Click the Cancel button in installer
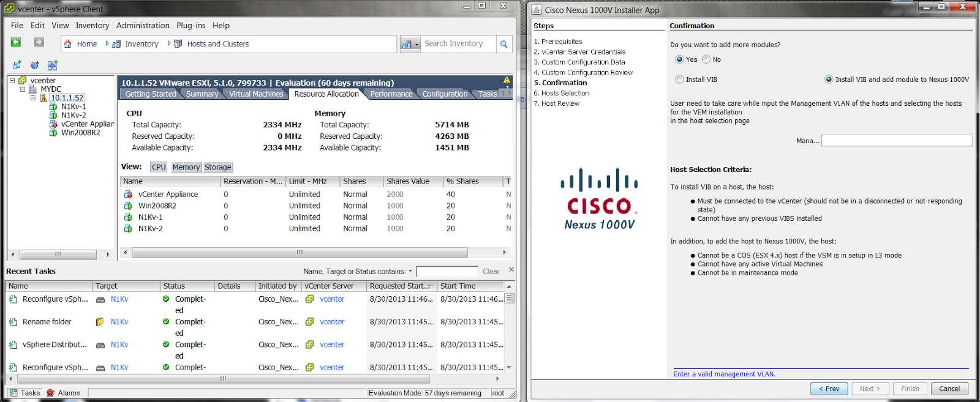The image size is (980, 402). coord(949,389)
